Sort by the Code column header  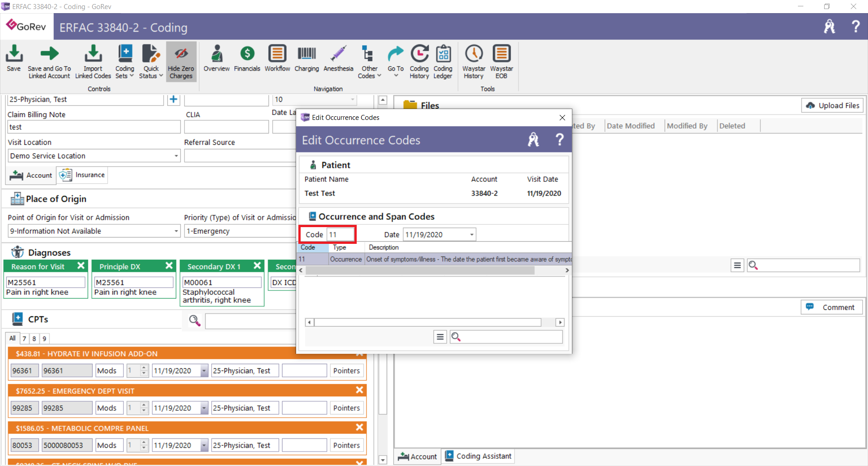[312, 247]
